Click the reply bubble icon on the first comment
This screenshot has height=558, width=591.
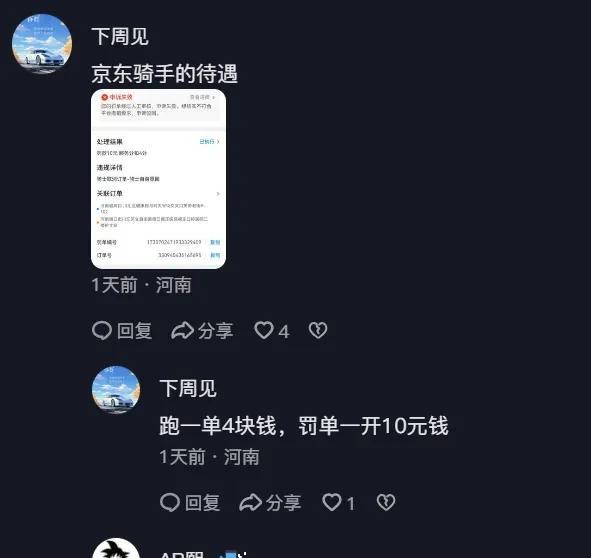102,331
